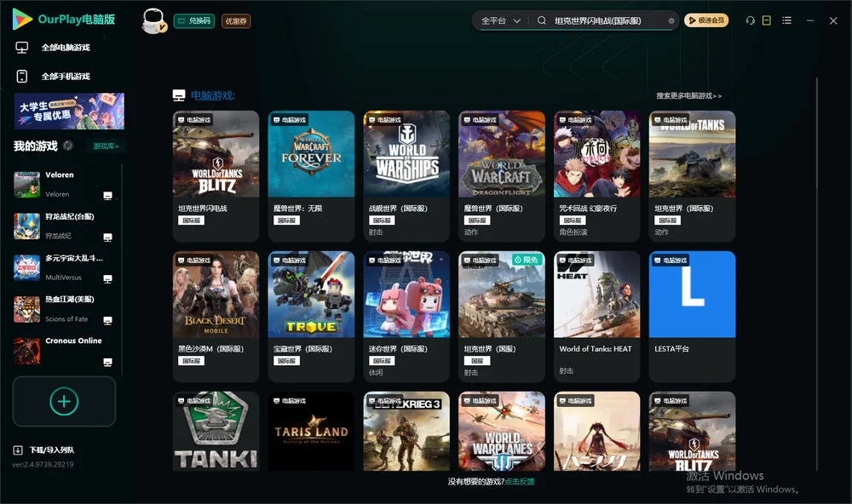Select Cronous Online game entry
Screen dimensions: 852x504
[x=66, y=350]
